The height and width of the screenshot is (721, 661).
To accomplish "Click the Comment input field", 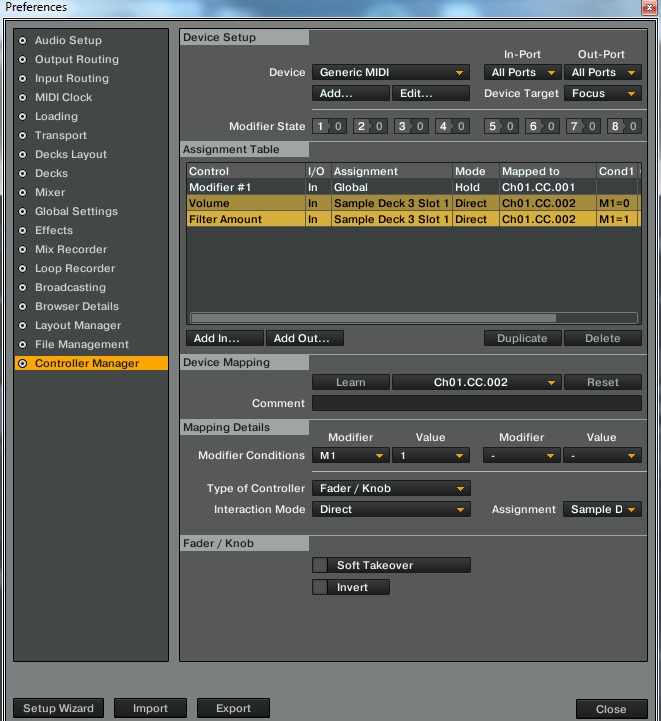I will 477,403.
